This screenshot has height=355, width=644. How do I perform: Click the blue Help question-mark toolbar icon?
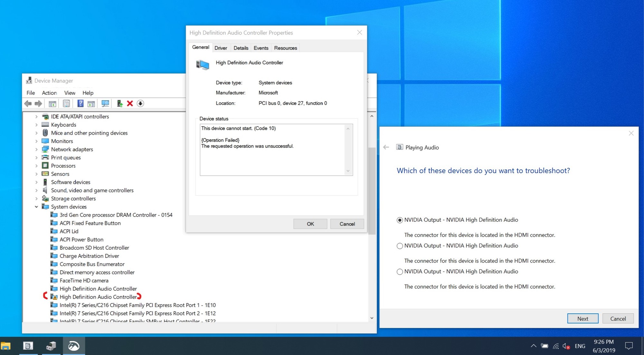(x=80, y=103)
